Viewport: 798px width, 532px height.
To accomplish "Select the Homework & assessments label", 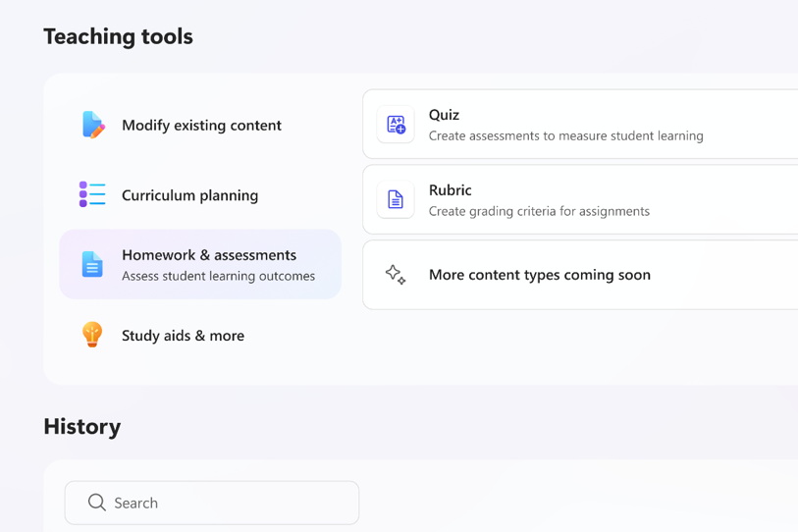I will [x=209, y=255].
